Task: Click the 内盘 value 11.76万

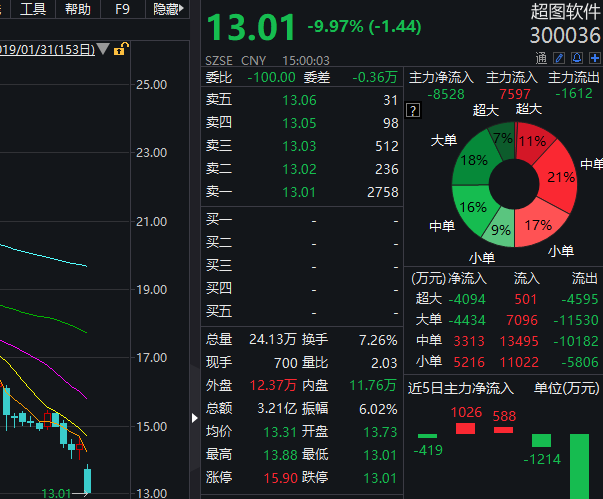Action: click(373, 385)
